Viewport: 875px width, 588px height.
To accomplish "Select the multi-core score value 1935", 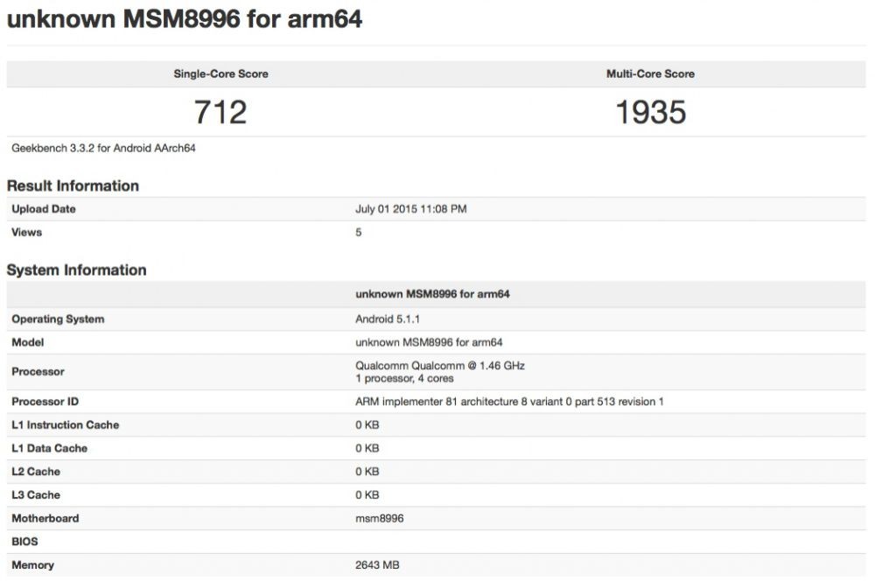I will (x=650, y=111).
